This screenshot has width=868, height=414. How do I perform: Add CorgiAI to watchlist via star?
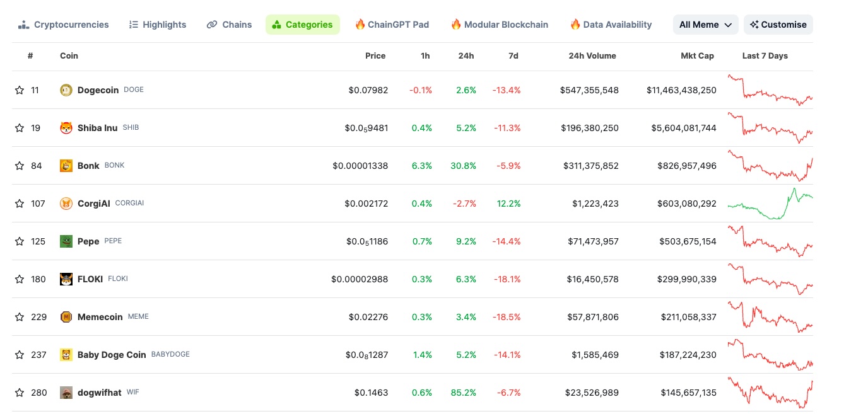coord(20,204)
